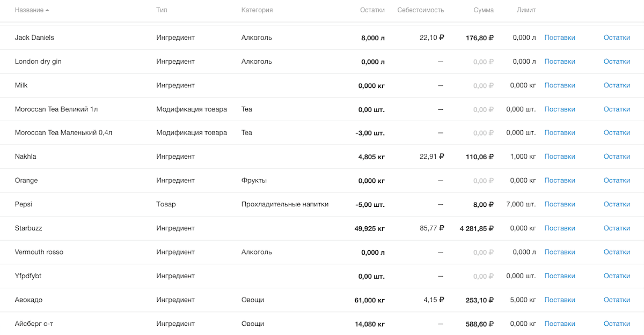Click the 61,000 кг stock value
The width and height of the screenshot is (644, 335).
(370, 300)
